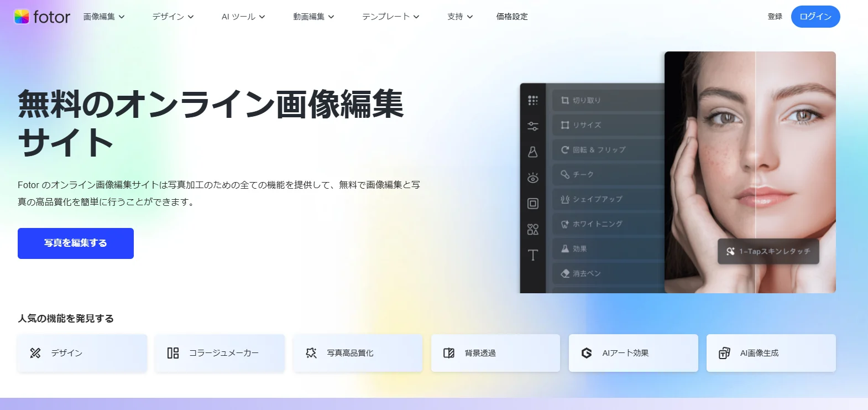This screenshot has width=868, height=410.
Task: Select the ホワイトニング tool
Action: 608,224
